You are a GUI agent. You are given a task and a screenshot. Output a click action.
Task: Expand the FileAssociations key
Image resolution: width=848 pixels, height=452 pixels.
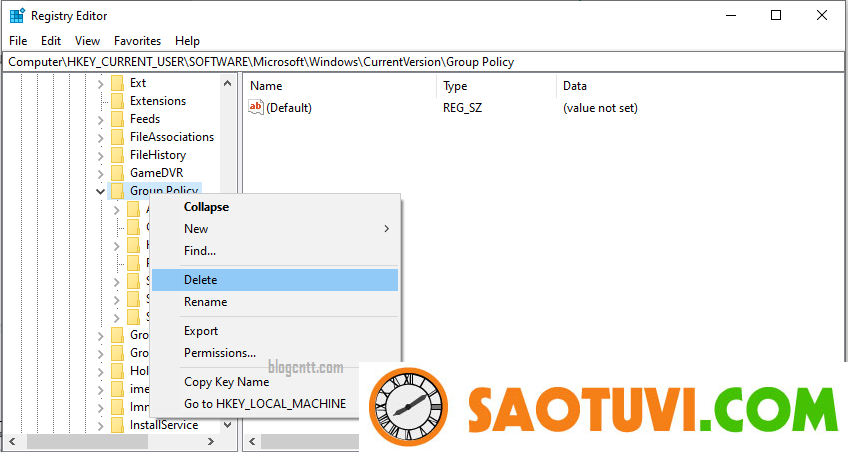pos(101,138)
